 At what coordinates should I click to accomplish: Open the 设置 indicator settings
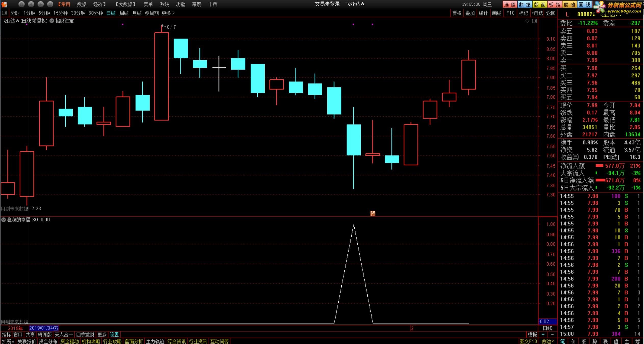click(114, 335)
